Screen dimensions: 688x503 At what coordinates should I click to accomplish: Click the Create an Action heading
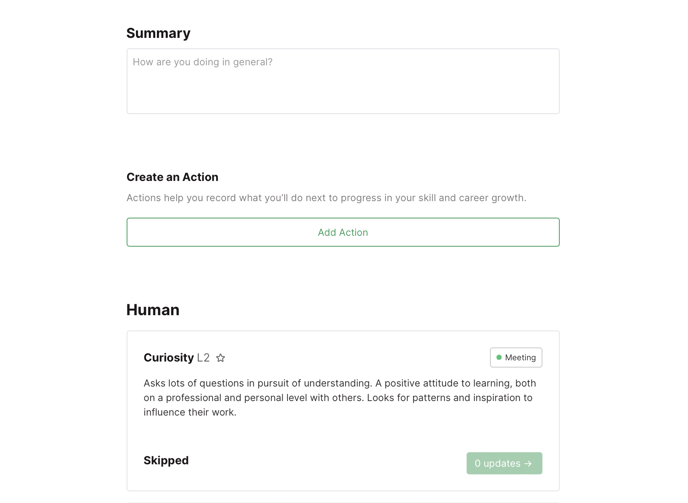pyautogui.click(x=172, y=177)
